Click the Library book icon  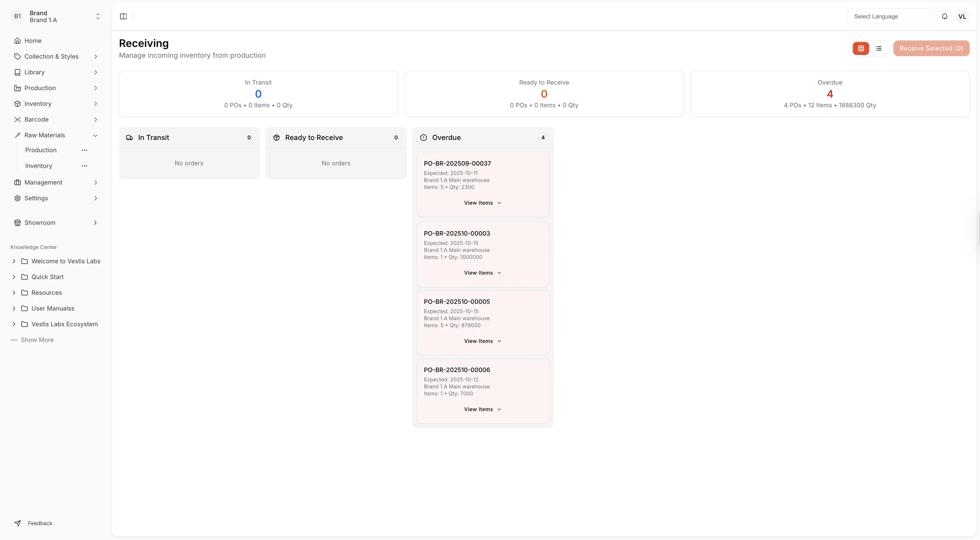[x=17, y=72]
